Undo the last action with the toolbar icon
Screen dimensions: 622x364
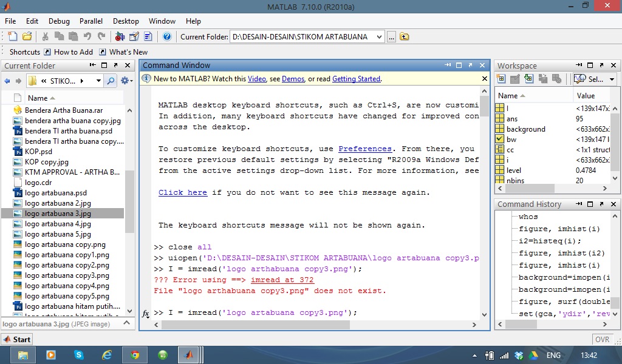click(89, 36)
